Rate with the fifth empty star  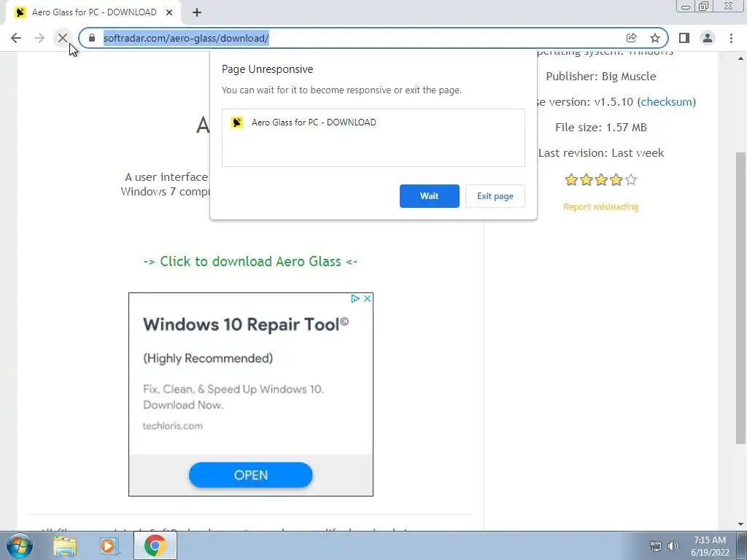(631, 179)
